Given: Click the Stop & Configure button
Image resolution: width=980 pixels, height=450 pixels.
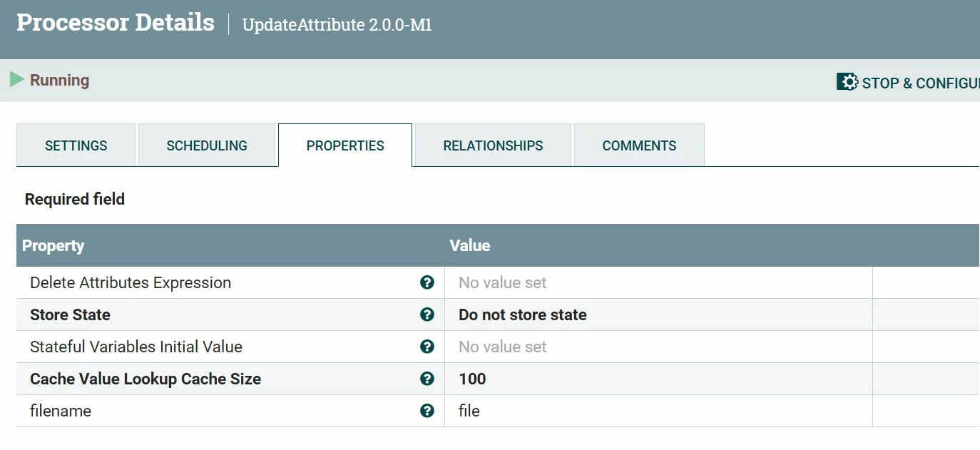Looking at the screenshot, I should pyautogui.click(x=908, y=83).
